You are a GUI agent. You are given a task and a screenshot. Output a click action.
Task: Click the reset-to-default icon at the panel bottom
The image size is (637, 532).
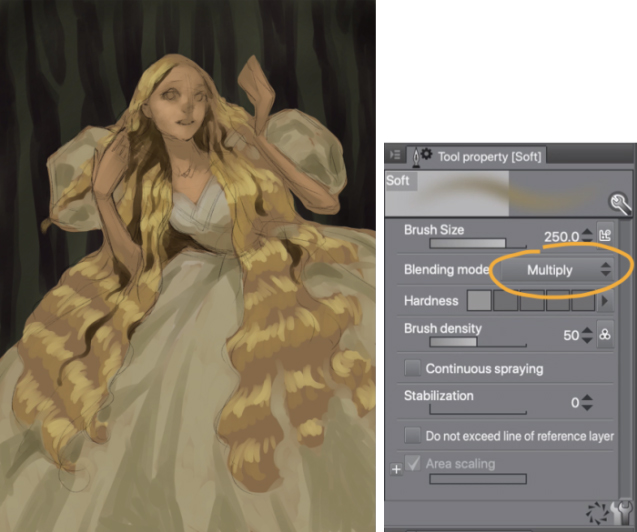(x=599, y=513)
